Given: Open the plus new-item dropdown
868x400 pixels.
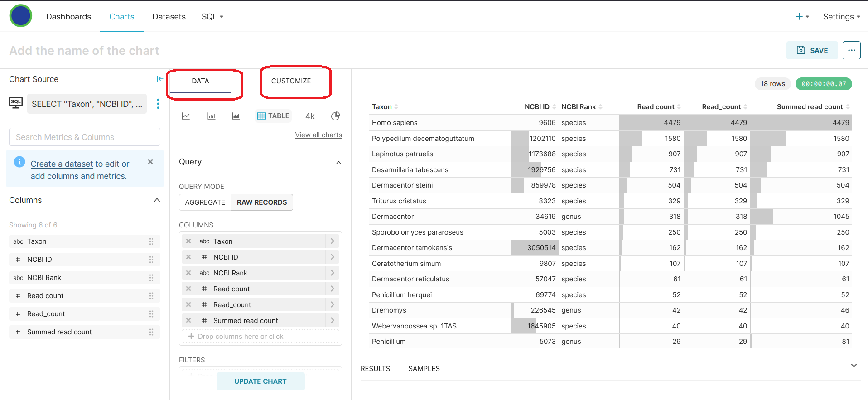Looking at the screenshot, I should coord(802,17).
